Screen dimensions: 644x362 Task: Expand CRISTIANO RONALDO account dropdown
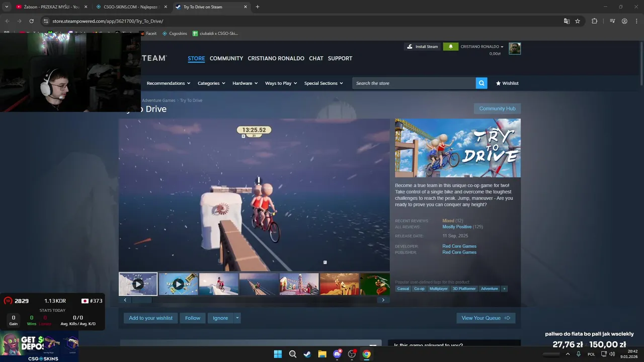coord(481,47)
